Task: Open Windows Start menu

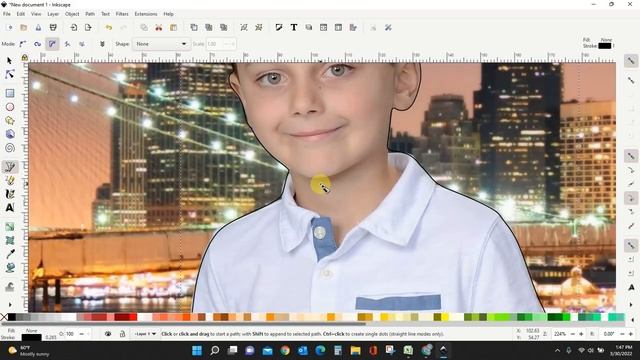Action: [x=197, y=351]
